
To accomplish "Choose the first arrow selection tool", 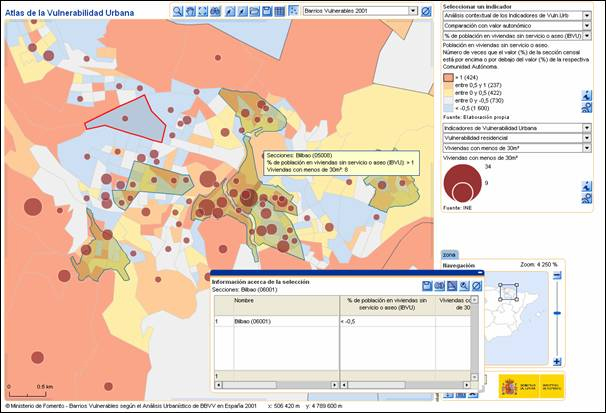I will (x=230, y=11).
